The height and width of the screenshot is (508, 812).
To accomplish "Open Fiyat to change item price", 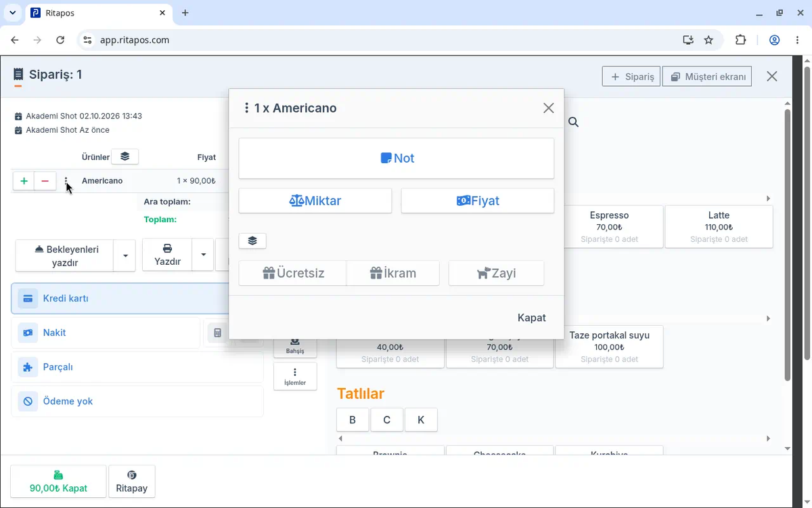I will tap(478, 200).
